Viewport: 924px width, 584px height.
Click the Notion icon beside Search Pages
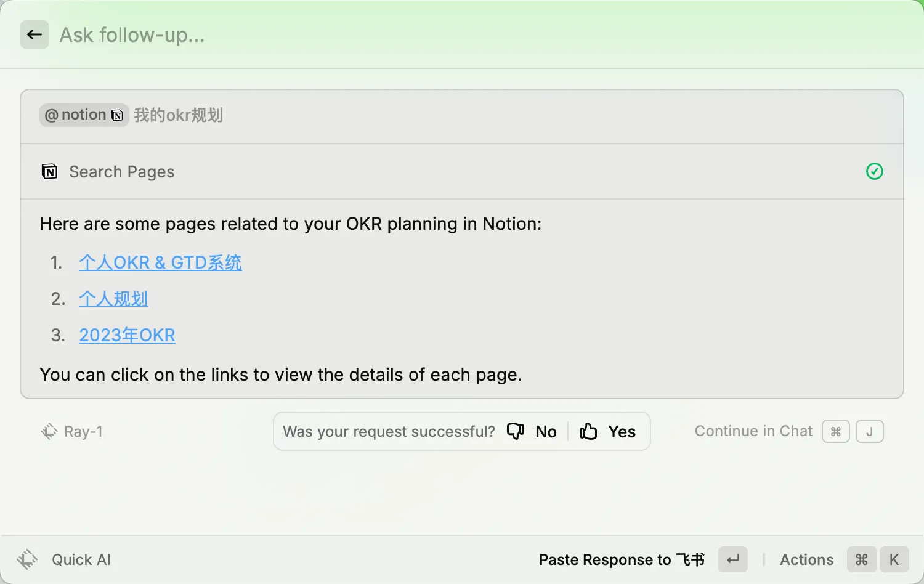(x=49, y=171)
